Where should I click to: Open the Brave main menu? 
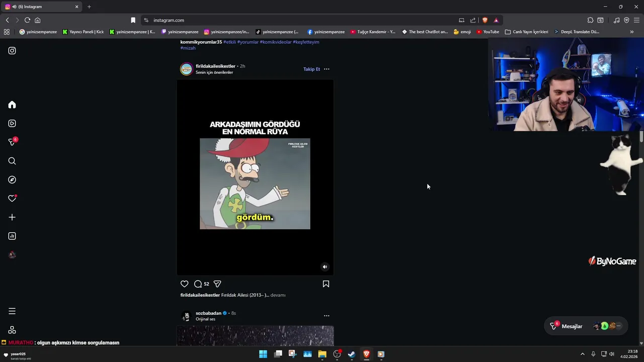(636, 20)
